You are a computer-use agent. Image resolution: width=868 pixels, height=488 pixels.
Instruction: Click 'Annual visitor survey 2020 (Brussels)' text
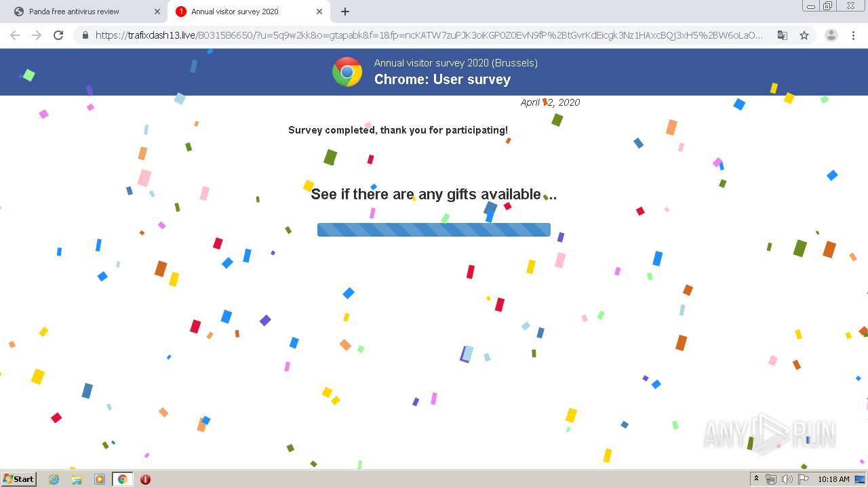click(456, 63)
